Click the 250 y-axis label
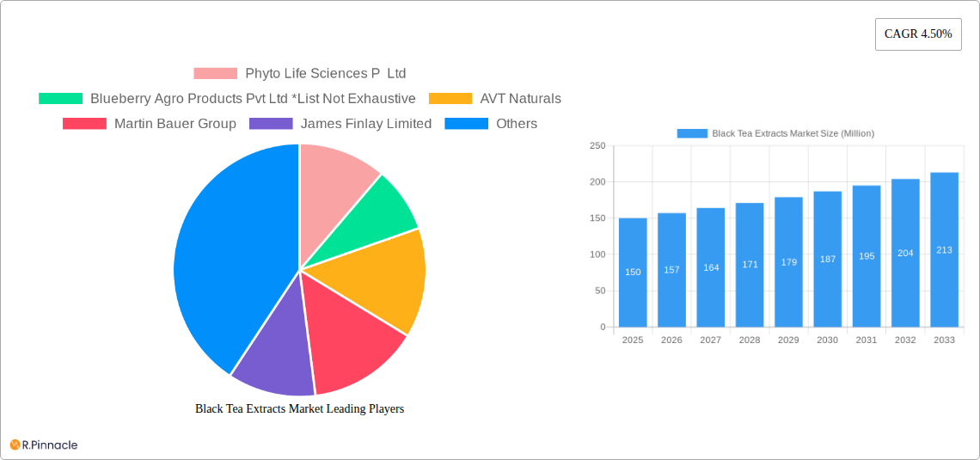 pyautogui.click(x=598, y=145)
